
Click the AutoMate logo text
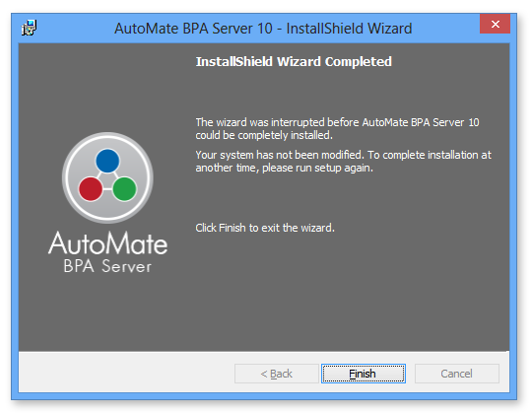click(x=108, y=243)
